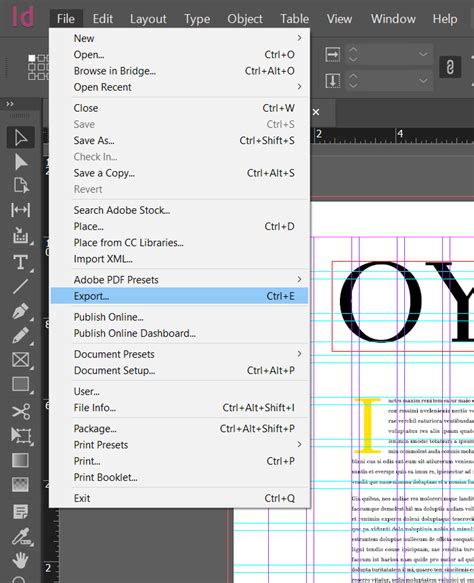Open the upper control panel dropdown arrow
This screenshot has height=583, width=474.
[x=423, y=54]
